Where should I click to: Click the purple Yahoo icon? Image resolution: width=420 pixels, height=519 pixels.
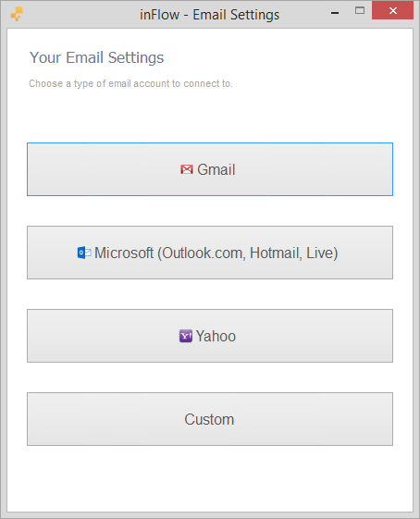tap(186, 337)
